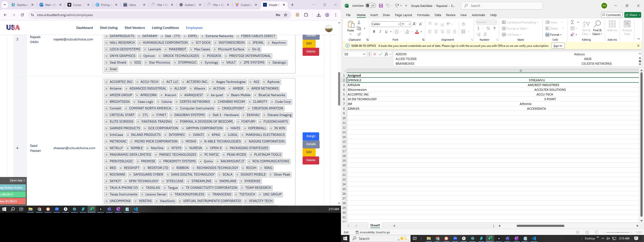Screen dimensions: 644x242
Task: Click the Merge & Center icon
Action: [463, 32]
